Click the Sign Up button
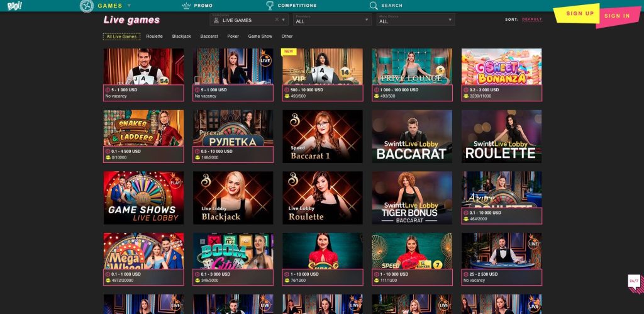The height and width of the screenshot is (314, 644). pos(577,14)
